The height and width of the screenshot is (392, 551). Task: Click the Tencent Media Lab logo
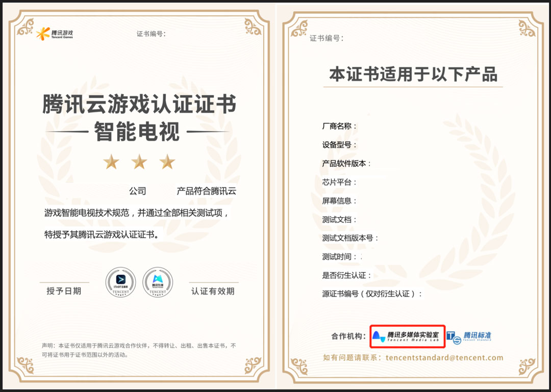click(x=408, y=336)
